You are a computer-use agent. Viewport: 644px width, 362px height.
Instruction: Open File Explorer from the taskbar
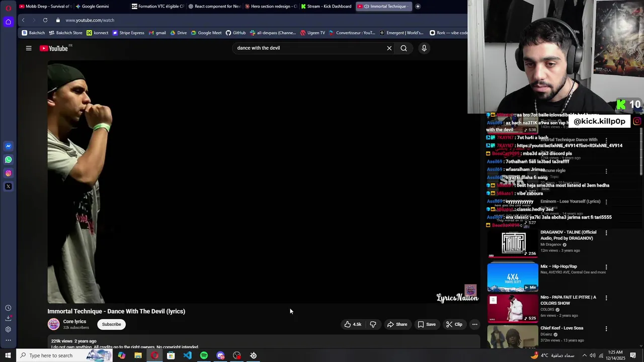pos(138,355)
